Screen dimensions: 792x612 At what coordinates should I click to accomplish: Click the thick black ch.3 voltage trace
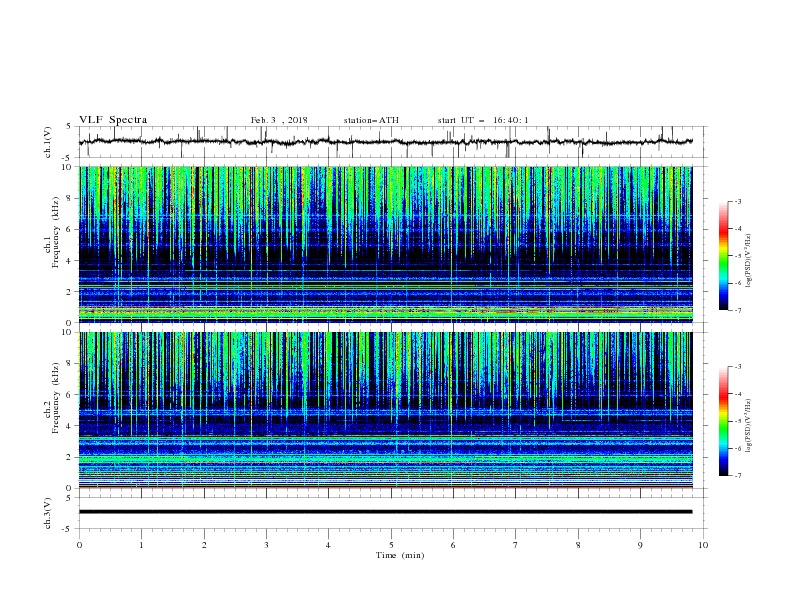click(x=385, y=512)
